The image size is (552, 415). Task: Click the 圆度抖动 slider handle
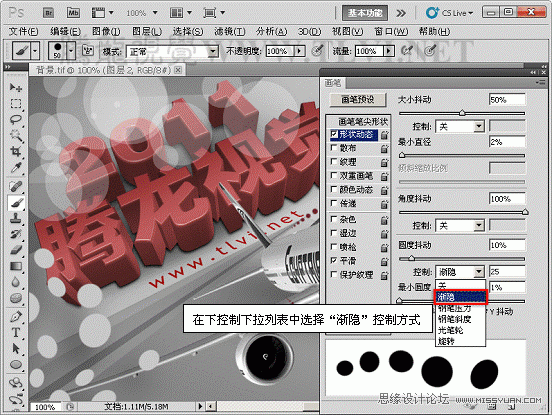[x=411, y=258]
